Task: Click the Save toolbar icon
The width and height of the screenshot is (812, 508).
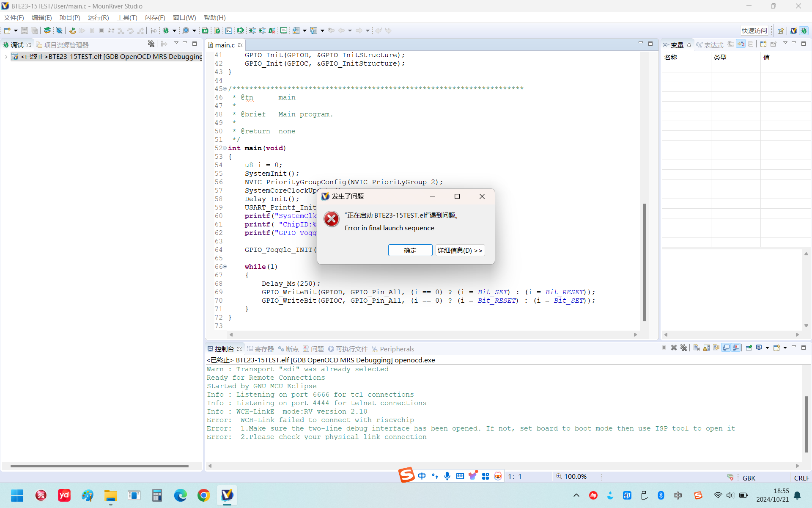Action: tap(25, 30)
